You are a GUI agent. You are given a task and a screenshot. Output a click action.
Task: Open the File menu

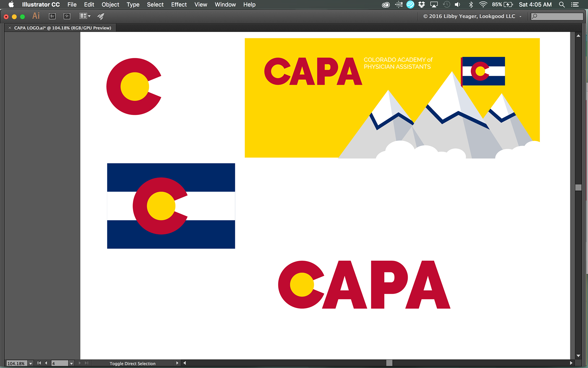(x=72, y=5)
